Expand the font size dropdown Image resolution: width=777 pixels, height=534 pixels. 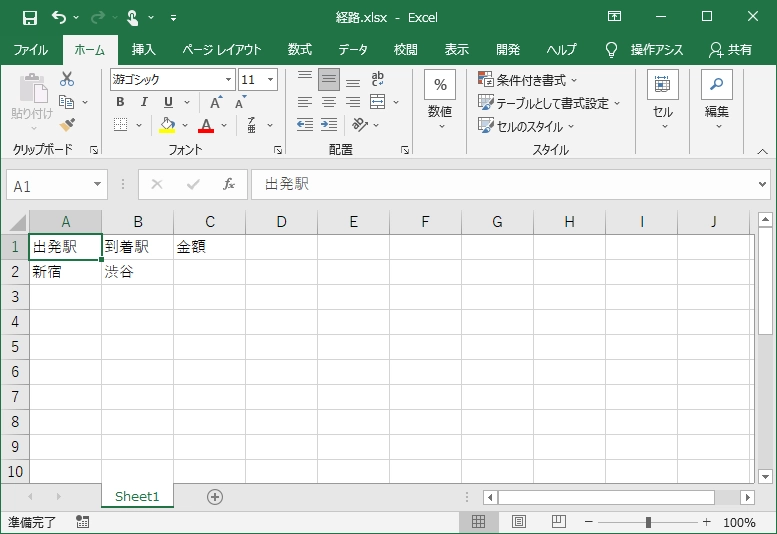tap(271, 79)
